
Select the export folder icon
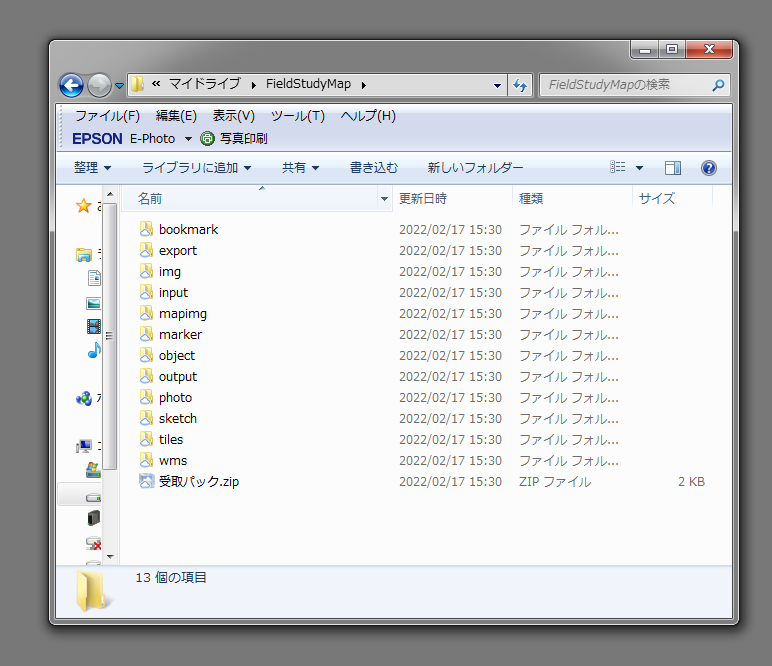click(x=146, y=250)
